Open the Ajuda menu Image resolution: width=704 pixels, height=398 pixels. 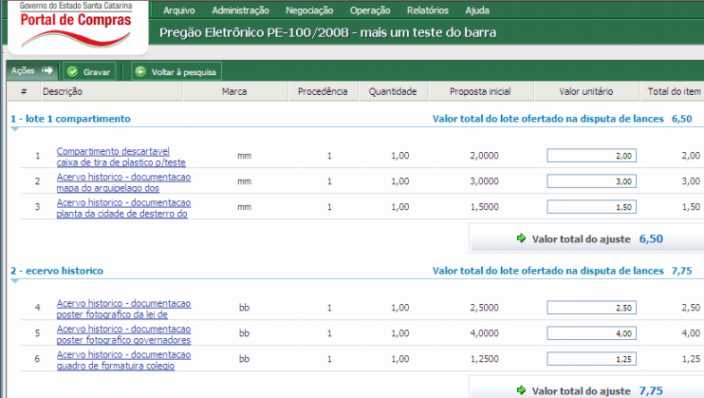tap(477, 10)
